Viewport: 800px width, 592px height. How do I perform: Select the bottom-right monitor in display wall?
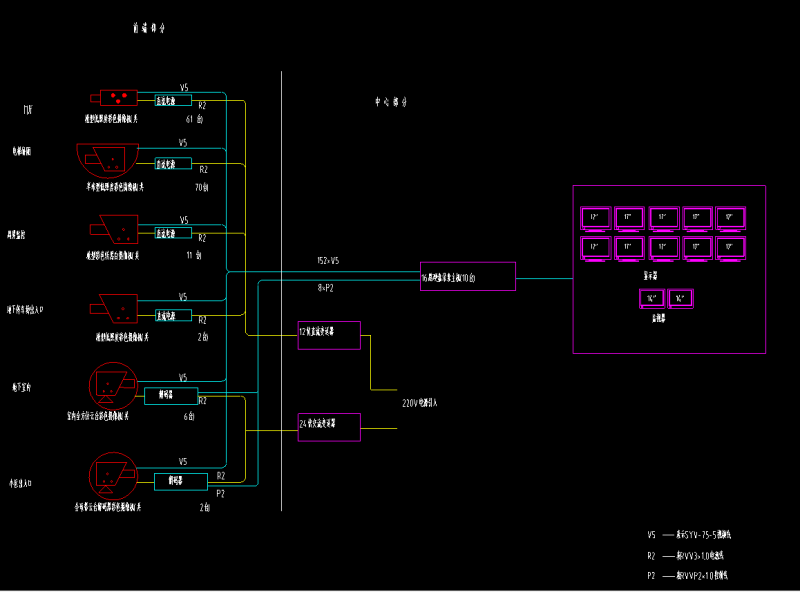point(730,246)
